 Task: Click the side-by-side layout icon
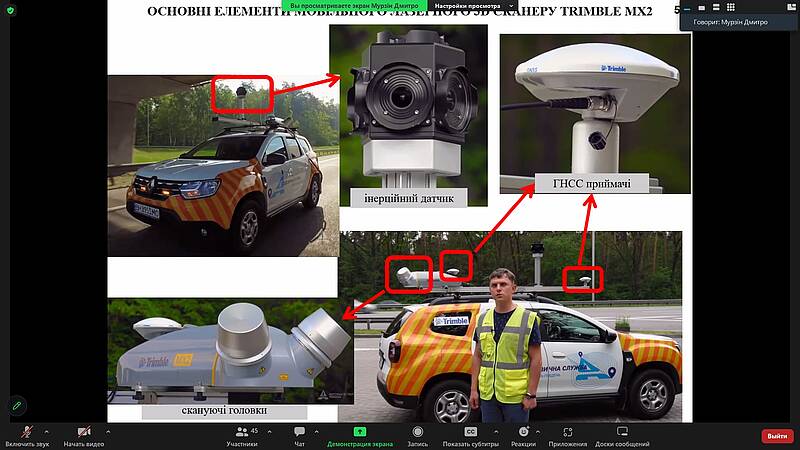tap(791, 7)
